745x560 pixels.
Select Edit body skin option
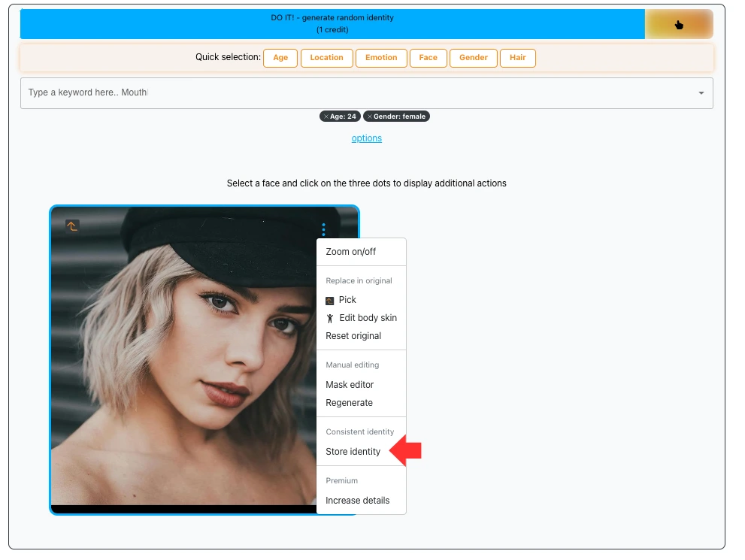tap(367, 318)
